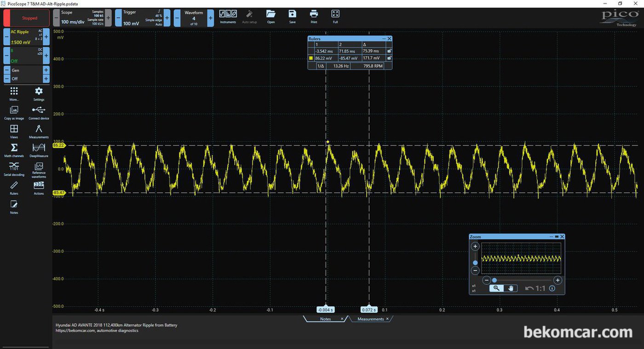Open the Math channels tool
644x349 pixels.
tap(14, 150)
